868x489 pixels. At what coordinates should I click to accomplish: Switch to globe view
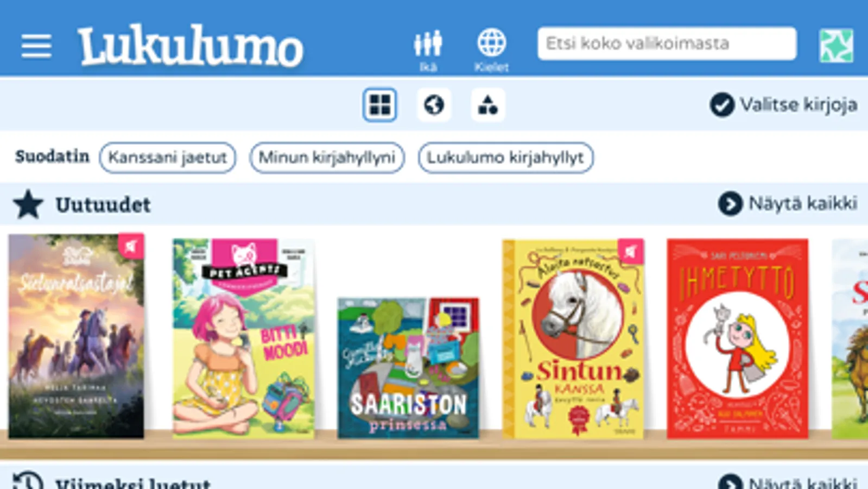[434, 104]
